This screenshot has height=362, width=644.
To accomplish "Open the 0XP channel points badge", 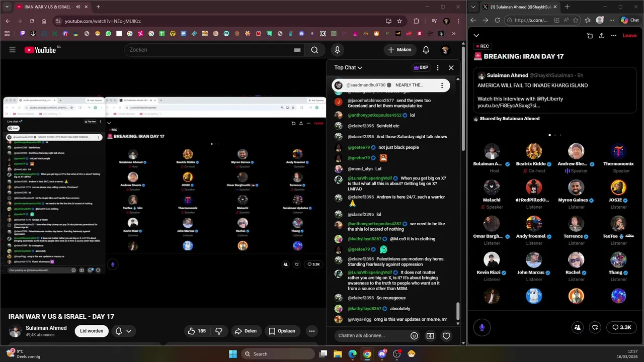I will click(x=421, y=67).
